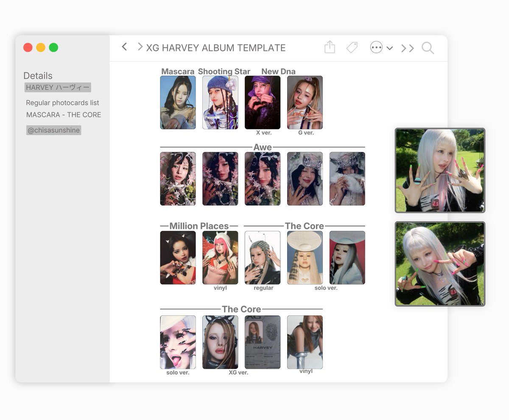Click 'Regular photocards list' in the sidebar
This screenshot has width=509, height=420.
tap(62, 103)
